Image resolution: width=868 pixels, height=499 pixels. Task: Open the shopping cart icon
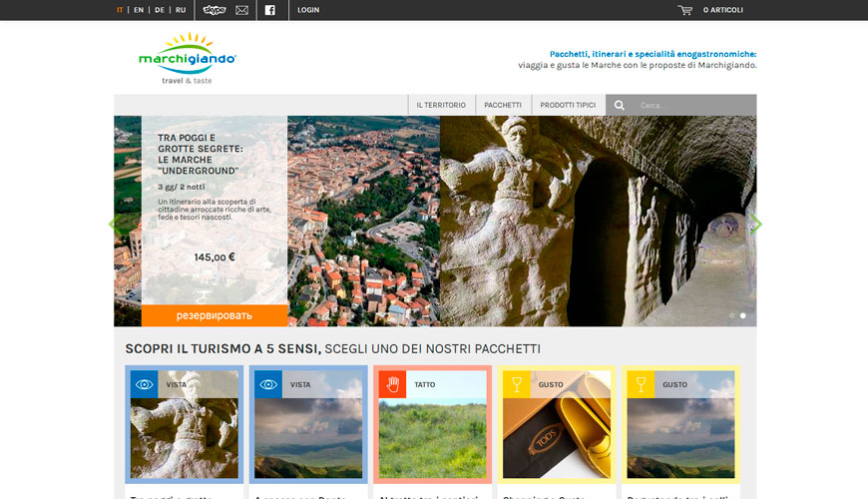point(685,10)
